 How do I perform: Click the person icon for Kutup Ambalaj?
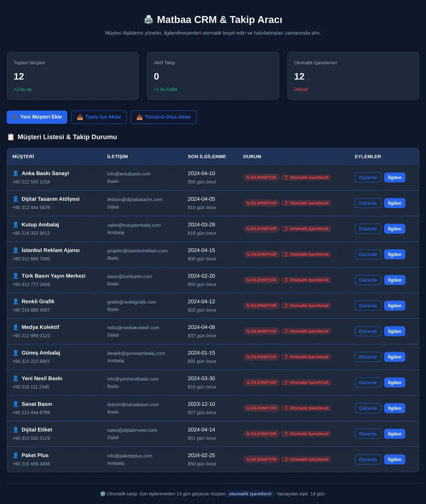[16, 224]
